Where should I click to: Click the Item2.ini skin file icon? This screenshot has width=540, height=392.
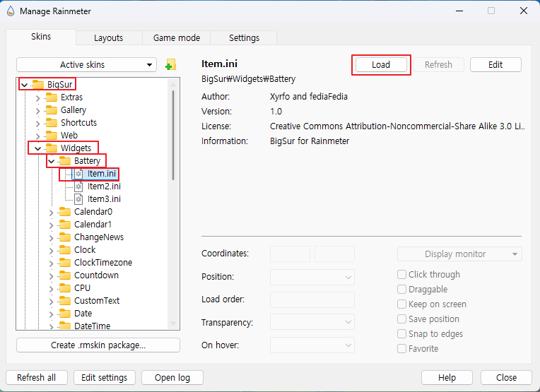(78, 186)
